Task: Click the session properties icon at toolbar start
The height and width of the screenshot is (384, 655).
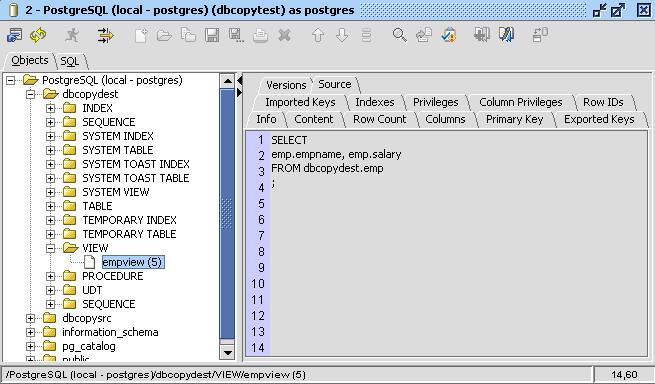Action: [x=15, y=35]
